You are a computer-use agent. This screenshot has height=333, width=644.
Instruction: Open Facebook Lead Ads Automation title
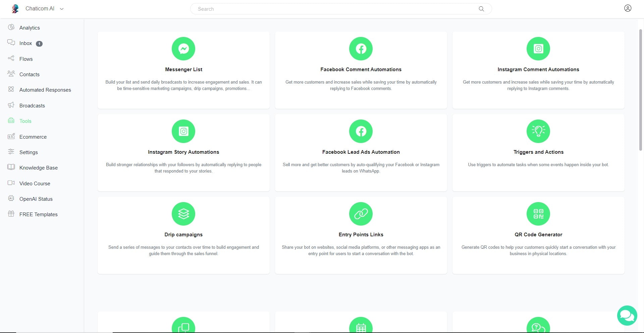tap(361, 152)
